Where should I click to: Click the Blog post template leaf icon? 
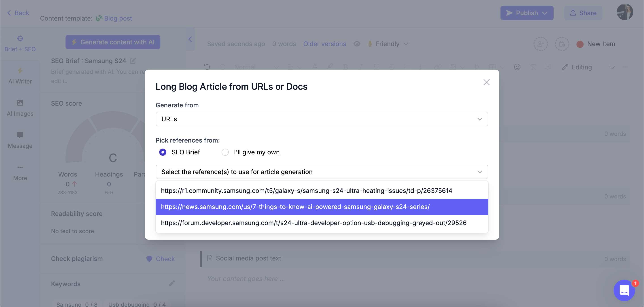[x=99, y=18]
